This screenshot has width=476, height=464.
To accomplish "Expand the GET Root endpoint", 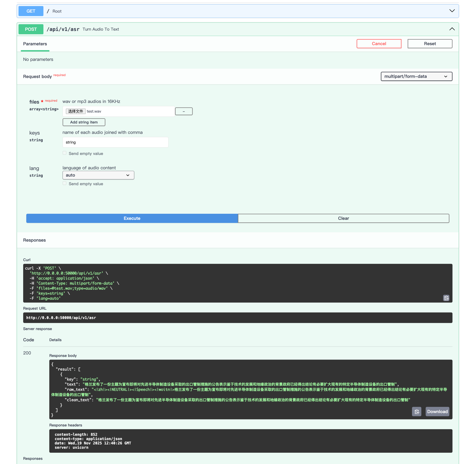I will coord(452,11).
